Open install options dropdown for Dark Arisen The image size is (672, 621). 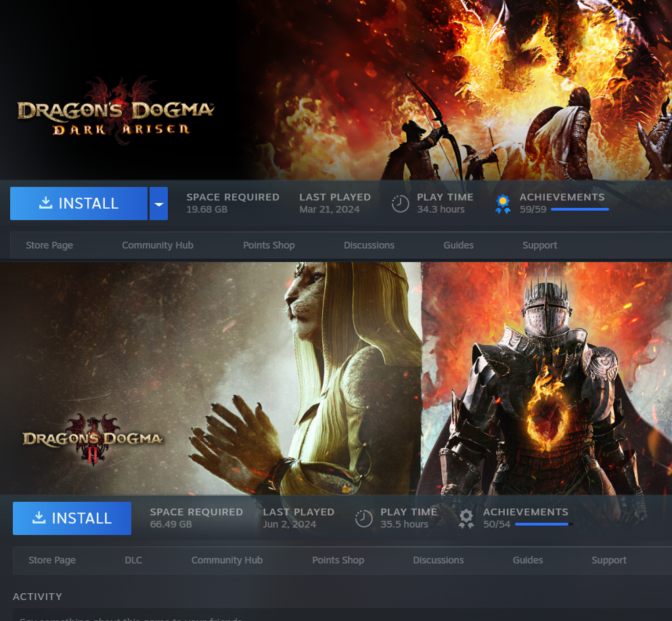coord(158,203)
